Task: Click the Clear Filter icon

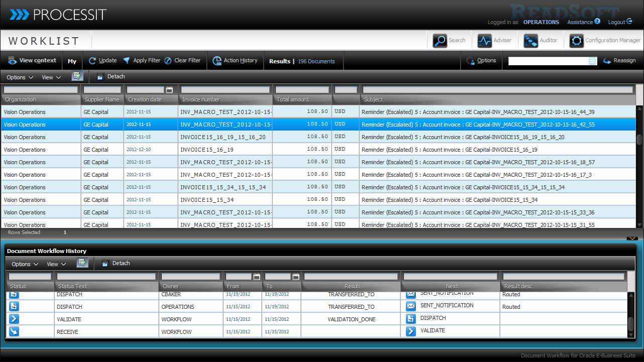Action: (168, 61)
